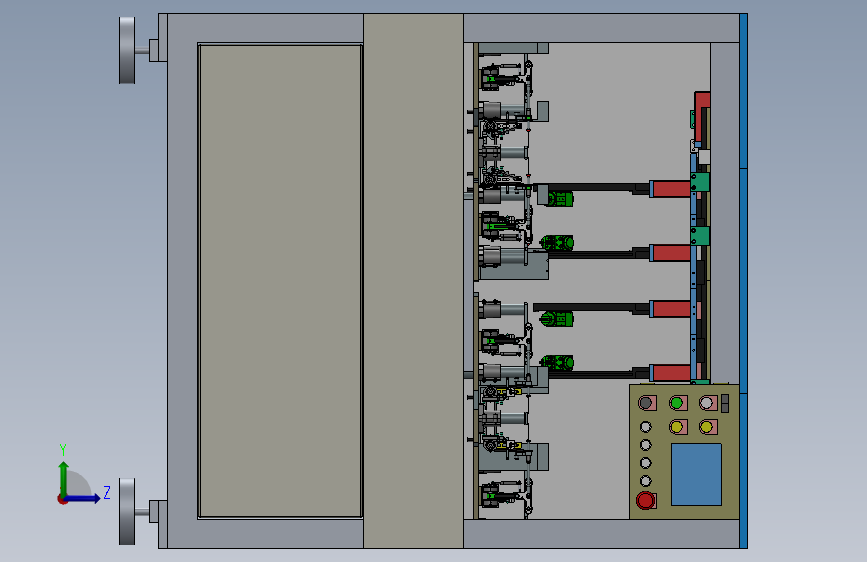Select the small dark selector switch on the control panel

pyautogui.click(x=725, y=403)
